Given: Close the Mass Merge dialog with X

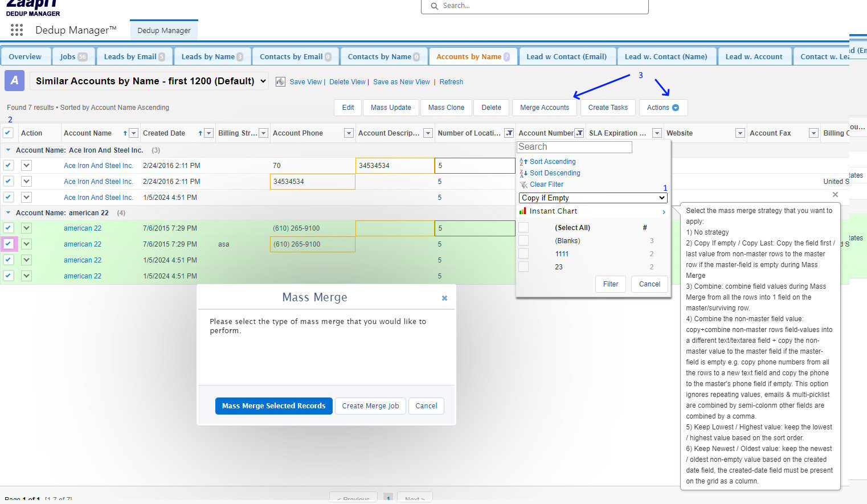Looking at the screenshot, I should coord(444,298).
